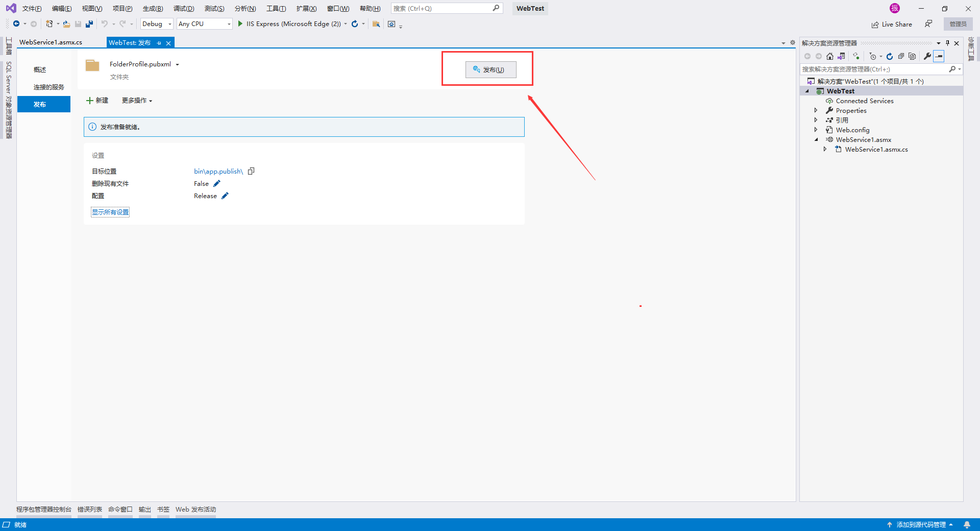Click the Home icon in Solution Explorer
The height and width of the screenshot is (531, 980).
coord(829,56)
